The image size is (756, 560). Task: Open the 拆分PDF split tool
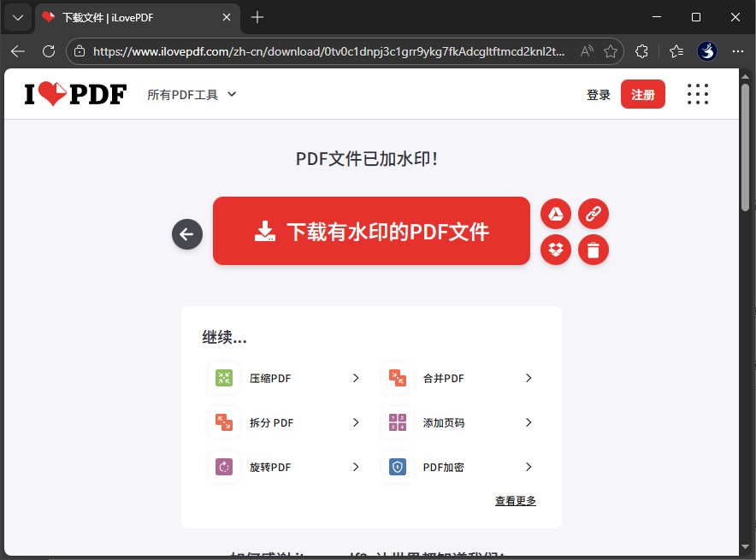point(274,421)
